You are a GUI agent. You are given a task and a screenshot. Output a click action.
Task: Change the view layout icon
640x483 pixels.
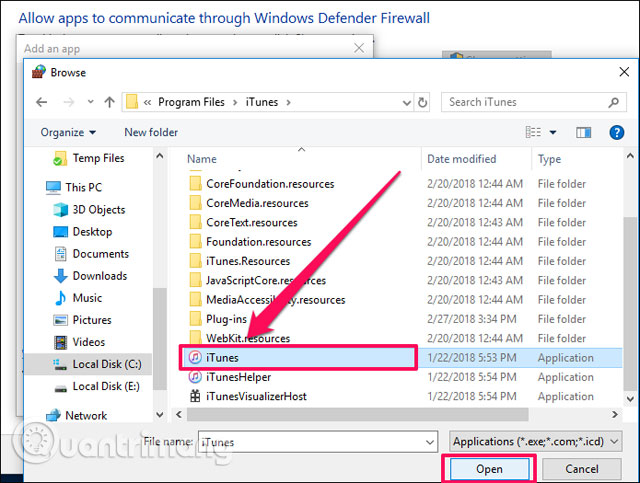[533, 132]
